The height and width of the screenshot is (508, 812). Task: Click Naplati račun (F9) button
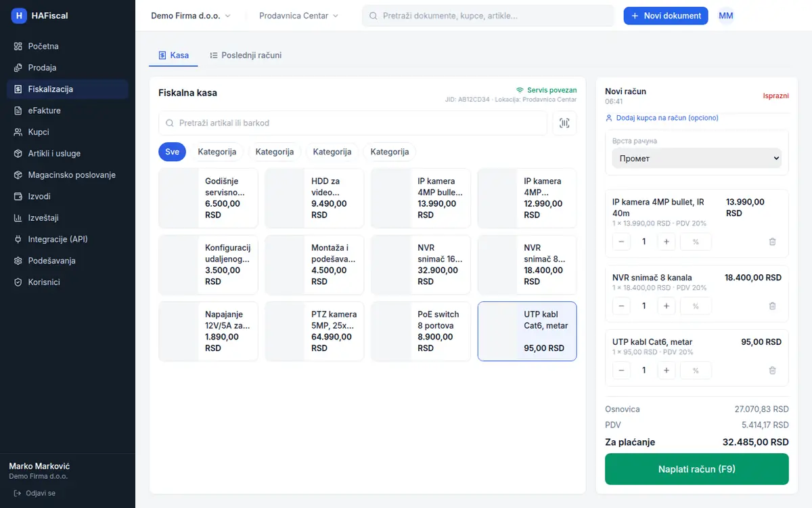pos(697,469)
